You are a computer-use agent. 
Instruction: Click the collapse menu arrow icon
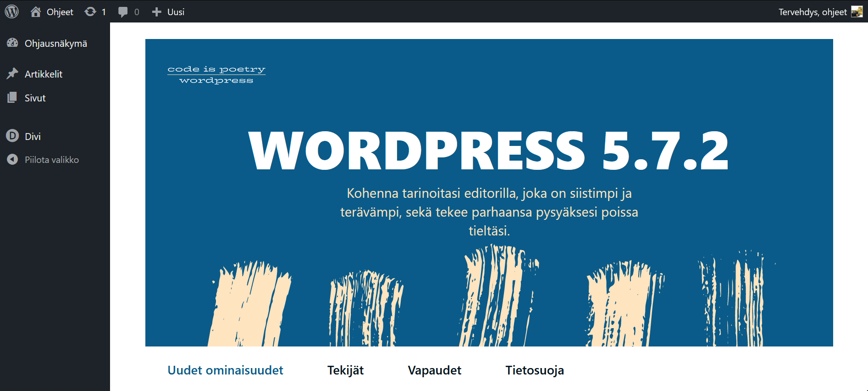[12, 159]
